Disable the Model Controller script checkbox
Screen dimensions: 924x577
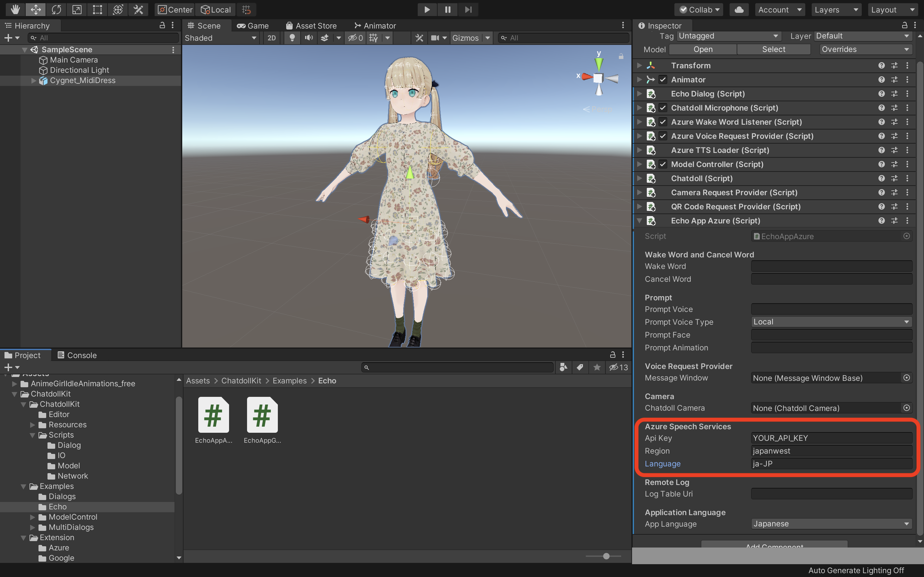pyautogui.click(x=663, y=164)
